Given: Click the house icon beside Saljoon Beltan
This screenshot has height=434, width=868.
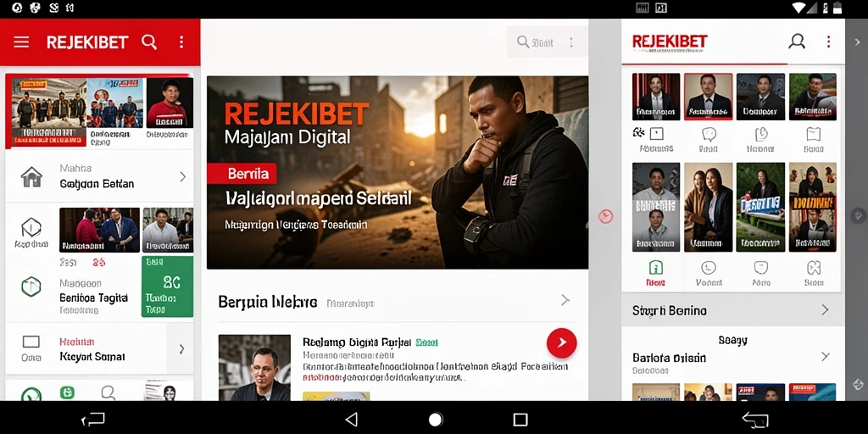Looking at the screenshot, I should 31,176.
